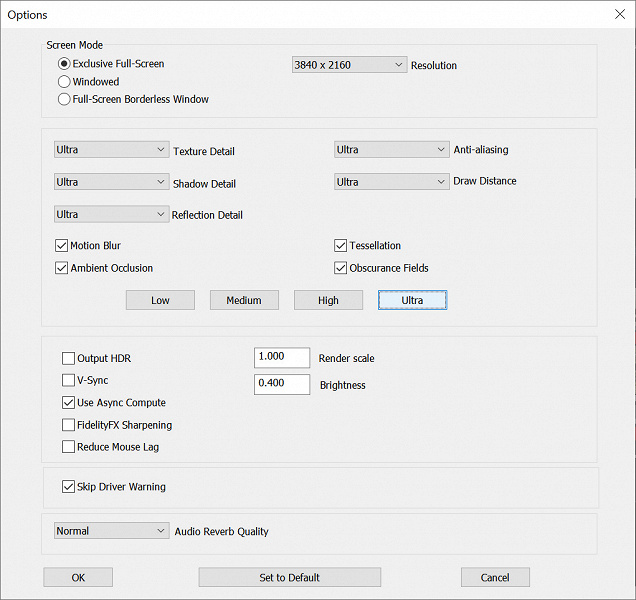The height and width of the screenshot is (600, 636).
Task: Open the Reflection Detail dropdown
Action: [112, 214]
